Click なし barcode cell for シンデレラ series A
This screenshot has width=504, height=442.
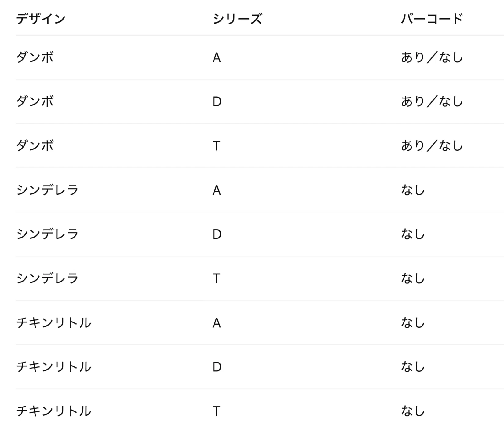tap(413, 190)
